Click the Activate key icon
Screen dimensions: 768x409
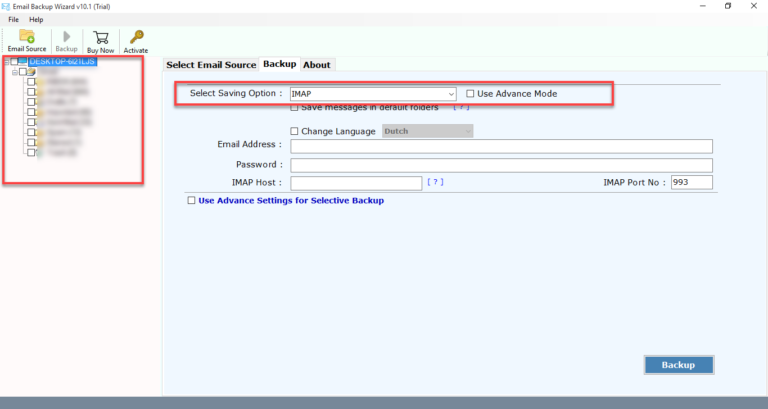click(x=136, y=38)
